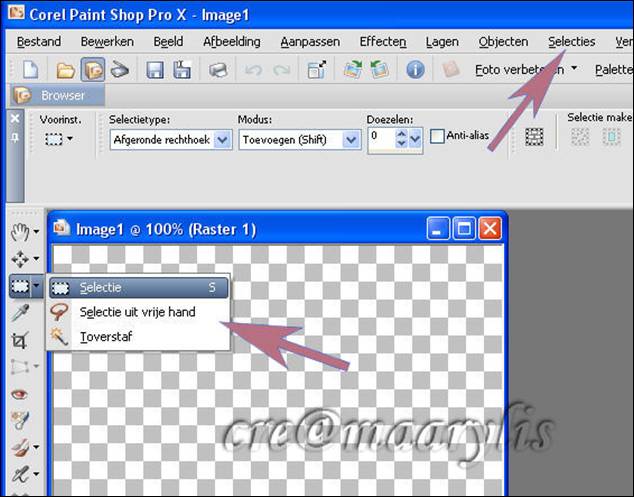Open the Selecties menu

point(572,42)
